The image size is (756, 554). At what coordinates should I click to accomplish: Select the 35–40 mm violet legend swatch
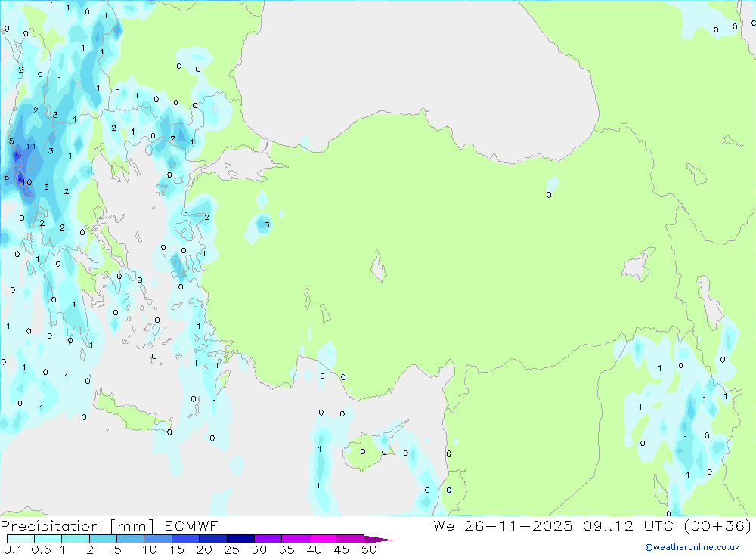296,539
